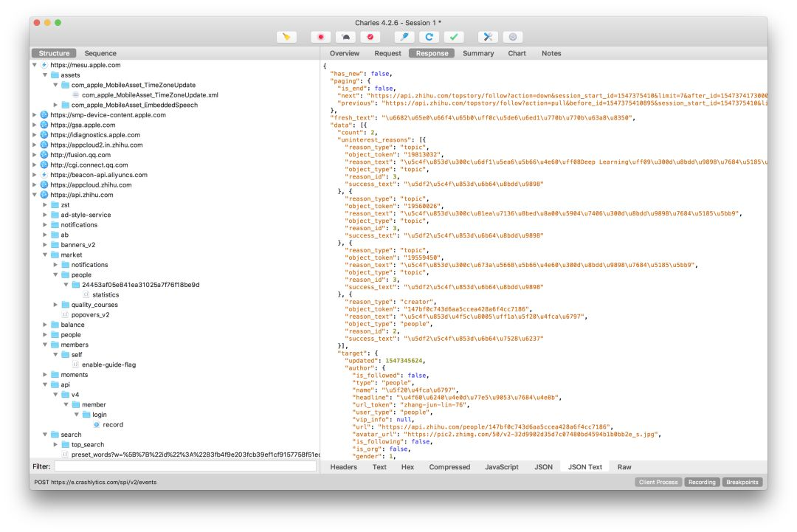Viewport: 797px width, 532px height.
Task: Select the Raw response view tab
Action: [624, 467]
